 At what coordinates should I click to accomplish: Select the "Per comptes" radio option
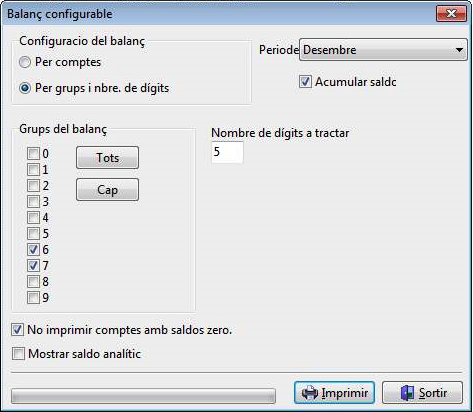click(x=25, y=62)
